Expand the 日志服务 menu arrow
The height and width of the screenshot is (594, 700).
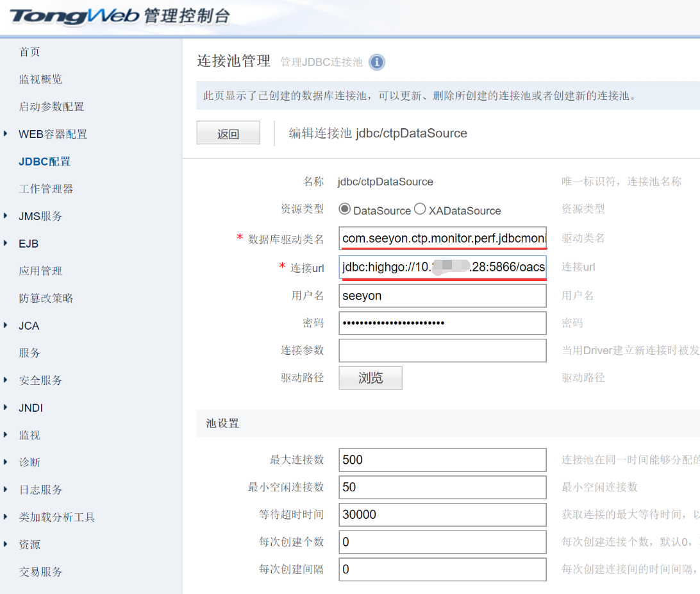point(5,489)
